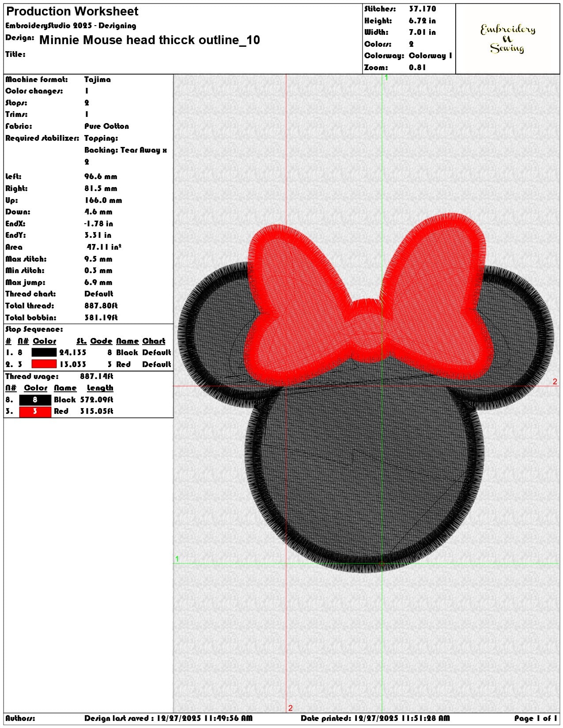Click the Machine format value Tajima
The image size is (563, 728).
tap(98, 79)
